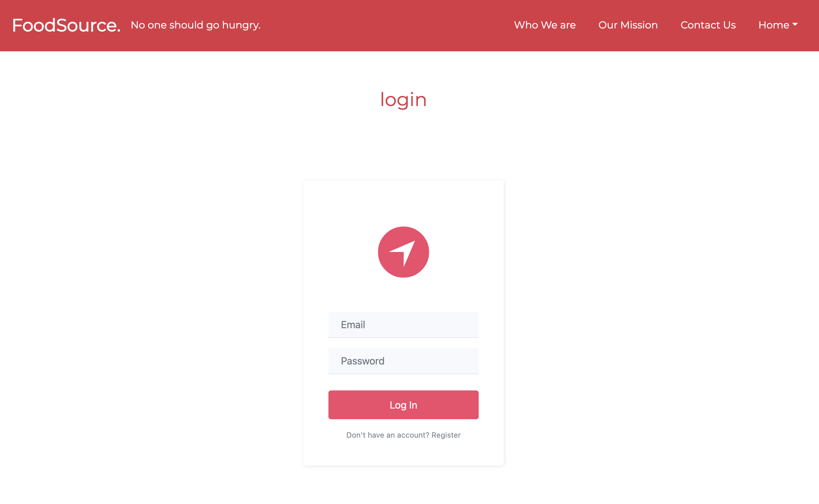Open the Our Mission nav link
Viewport: 819px width, 504px height.
point(628,25)
